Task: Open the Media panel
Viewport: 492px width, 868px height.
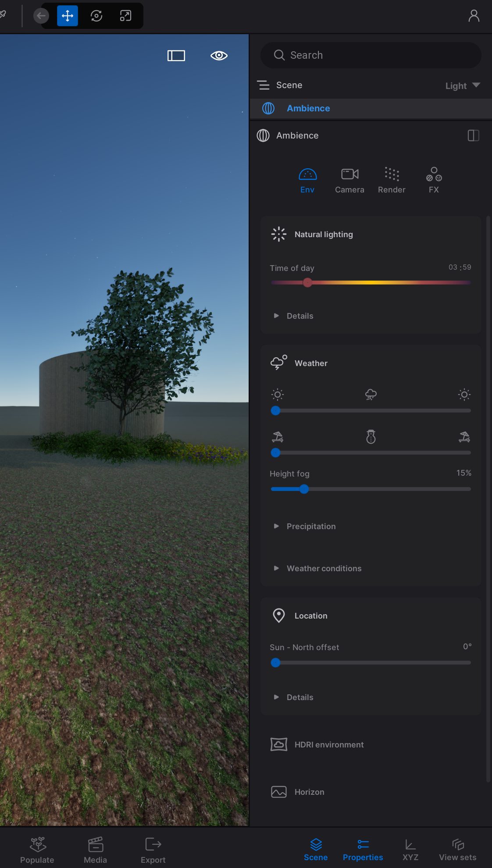Action: (95, 850)
